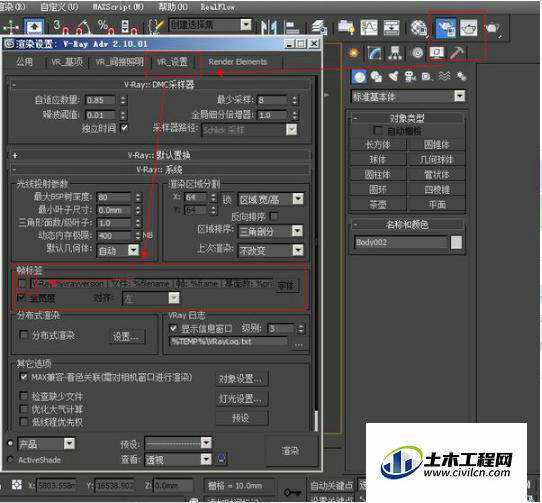Enable the 优化大气计算 checkbox

[x=24, y=409]
